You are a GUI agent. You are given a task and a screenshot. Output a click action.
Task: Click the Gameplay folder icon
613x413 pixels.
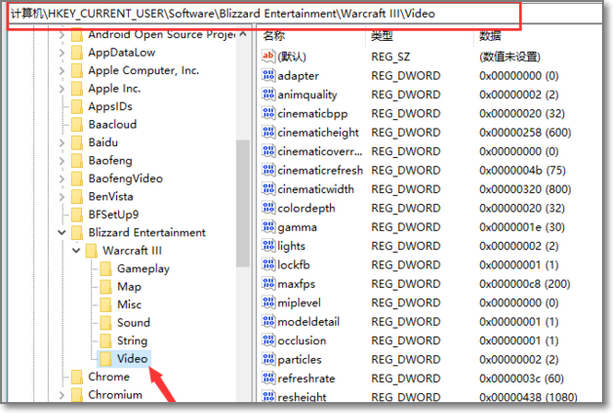coord(105,269)
